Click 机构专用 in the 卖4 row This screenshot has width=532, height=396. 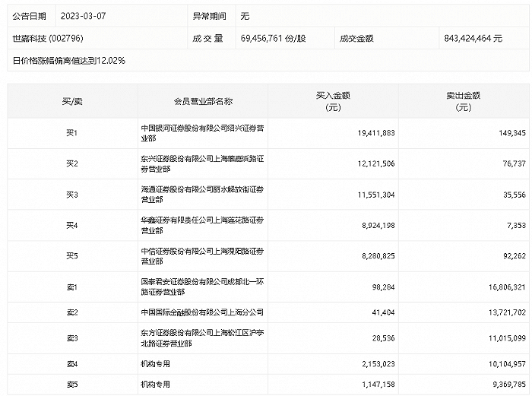point(155,364)
